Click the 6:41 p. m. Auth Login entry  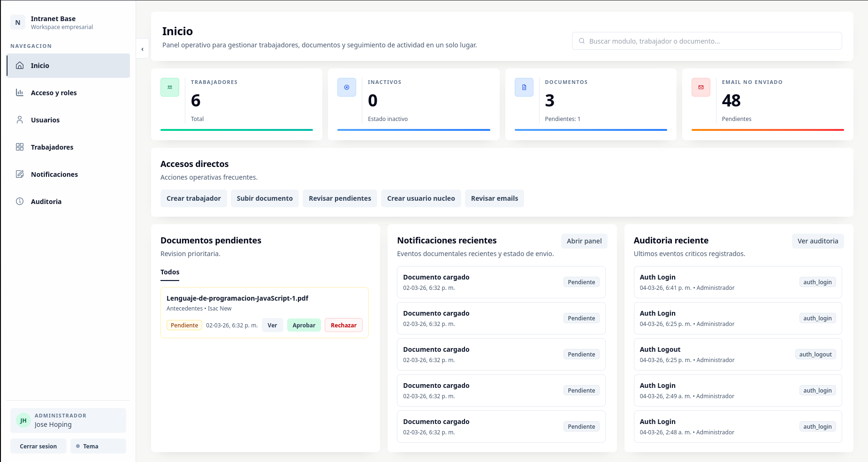(738, 282)
